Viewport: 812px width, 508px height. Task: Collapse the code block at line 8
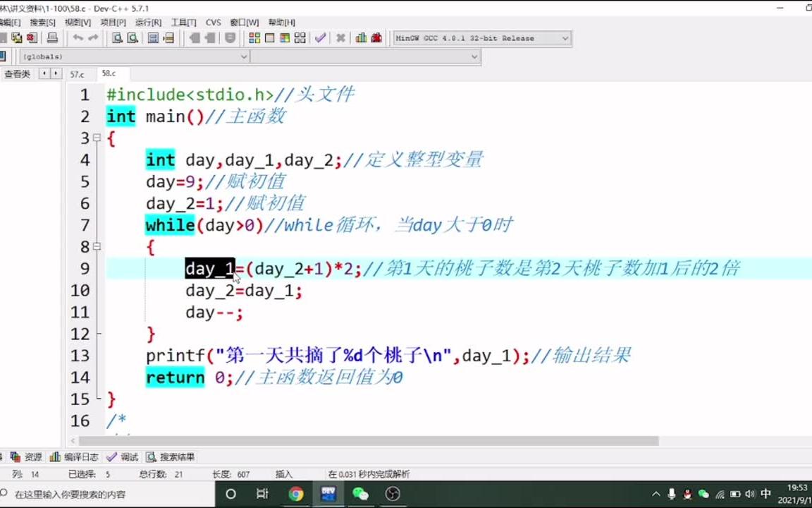tap(98, 247)
